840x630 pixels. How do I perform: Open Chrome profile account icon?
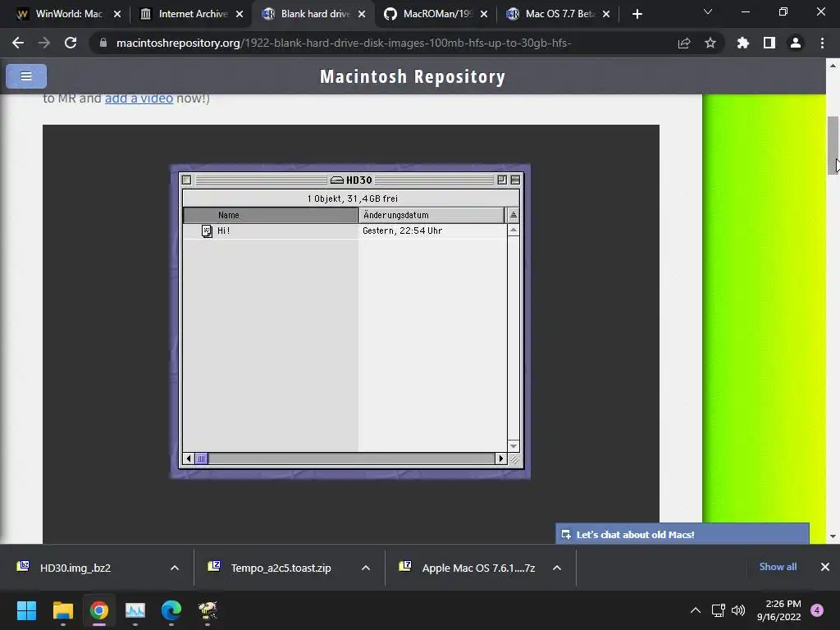[796, 43]
